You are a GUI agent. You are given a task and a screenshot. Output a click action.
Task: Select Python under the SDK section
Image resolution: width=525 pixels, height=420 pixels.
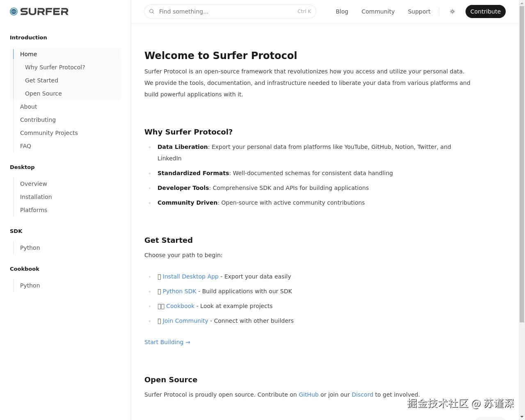click(x=30, y=248)
